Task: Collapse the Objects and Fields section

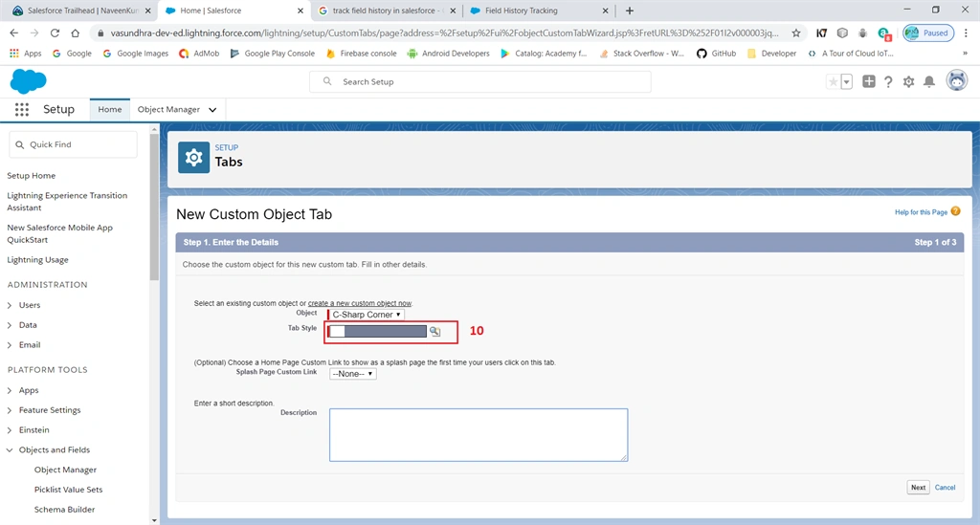Action: point(10,450)
